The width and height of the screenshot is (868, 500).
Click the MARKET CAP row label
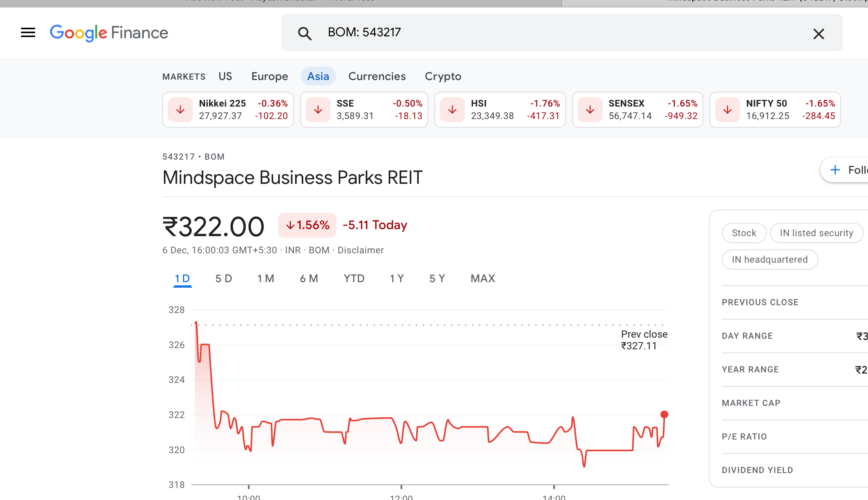coord(751,403)
